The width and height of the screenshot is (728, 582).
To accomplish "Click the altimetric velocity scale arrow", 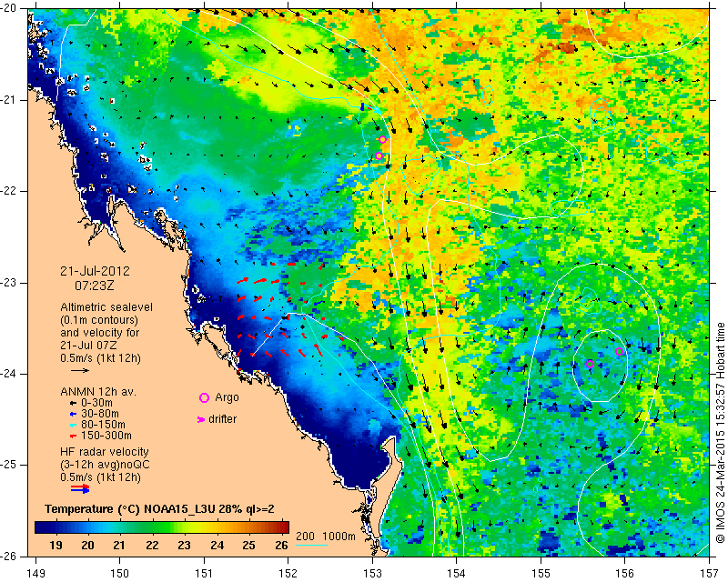I will (x=80, y=370).
